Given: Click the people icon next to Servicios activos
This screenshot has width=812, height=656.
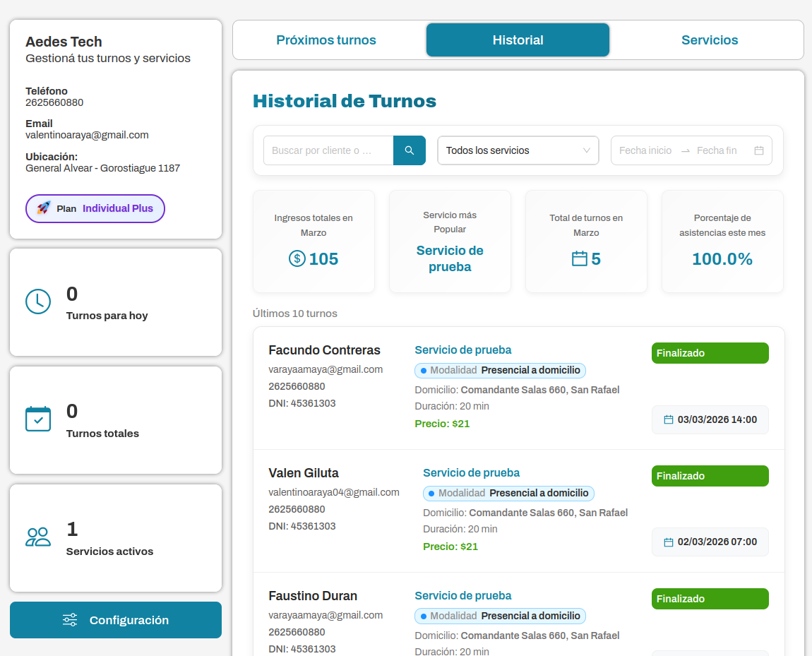Looking at the screenshot, I should click(38, 537).
